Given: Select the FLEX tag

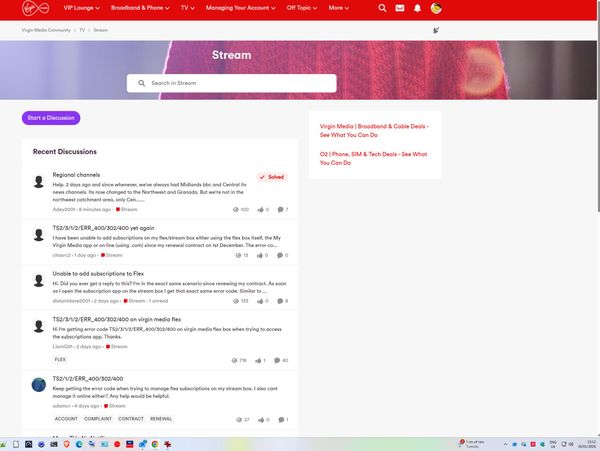Looking at the screenshot, I should click(x=60, y=359).
